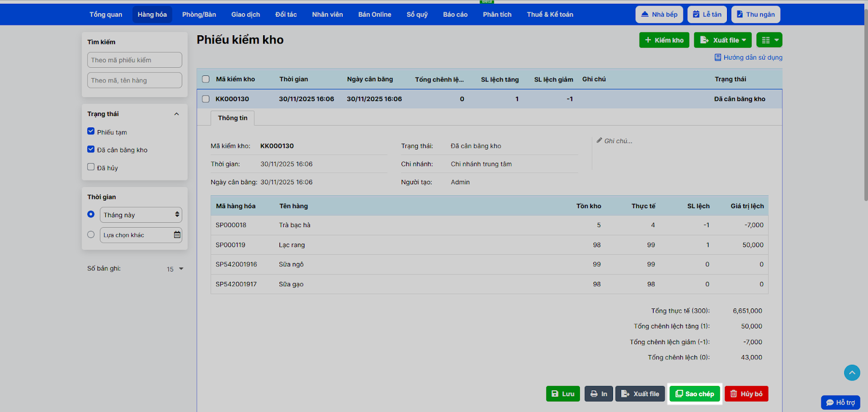Uncheck the Đã cân bằng kho filter
868x412 pixels.
(91, 149)
